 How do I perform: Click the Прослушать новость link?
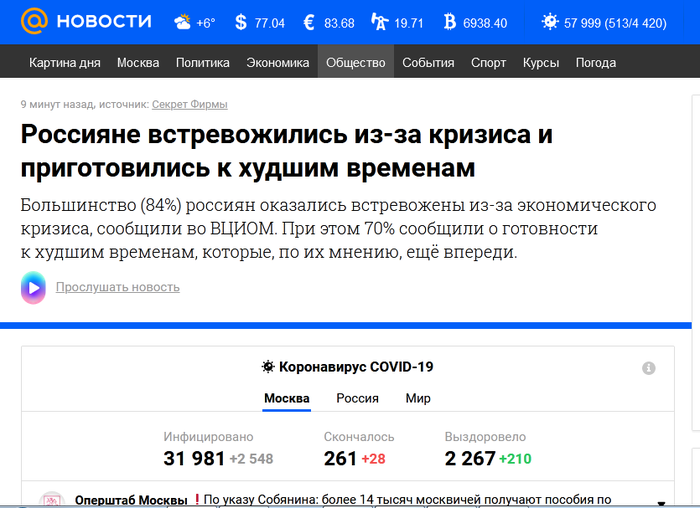pyautogui.click(x=118, y=287)
